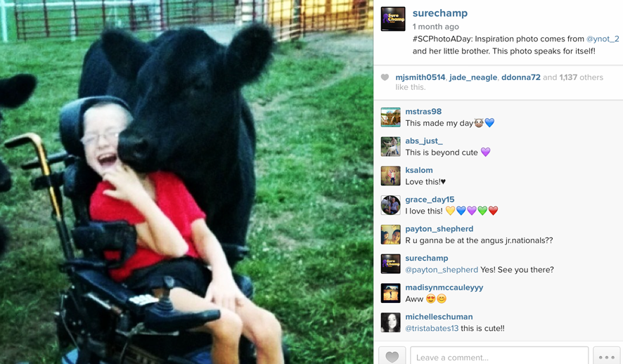Follow the @ynot_2 mention link

(603, 39)
